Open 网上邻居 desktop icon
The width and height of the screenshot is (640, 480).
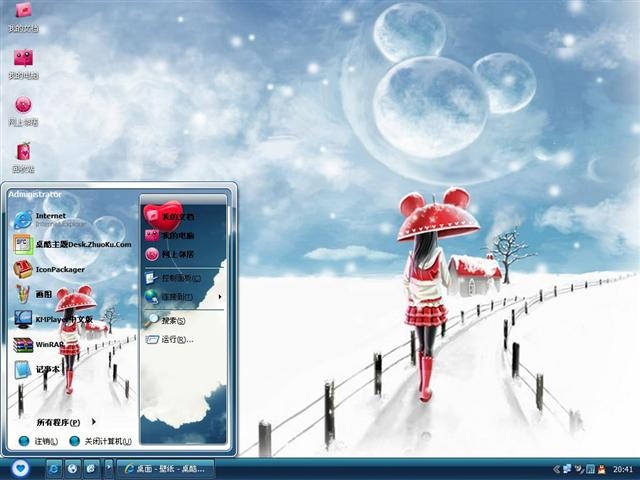(23, 111)
